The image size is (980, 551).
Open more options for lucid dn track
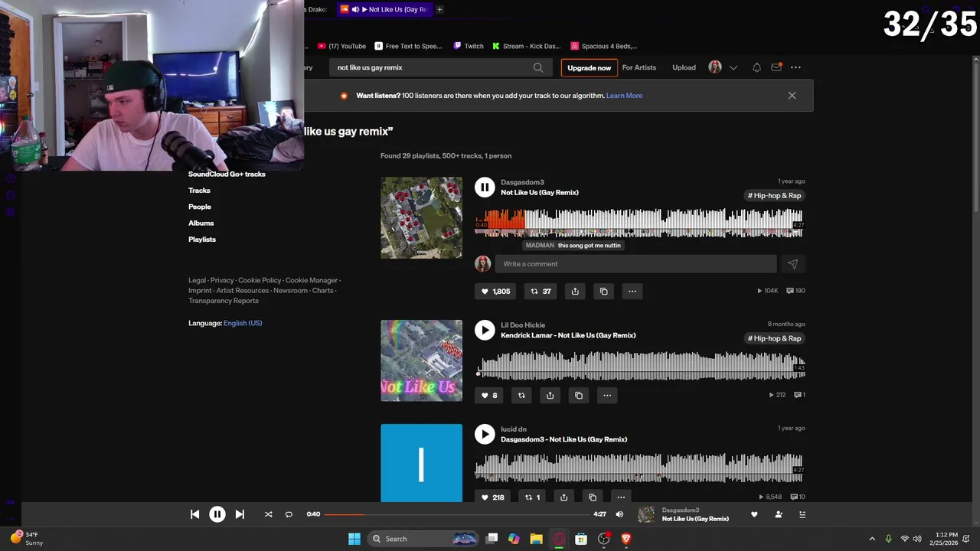[620, 497]
